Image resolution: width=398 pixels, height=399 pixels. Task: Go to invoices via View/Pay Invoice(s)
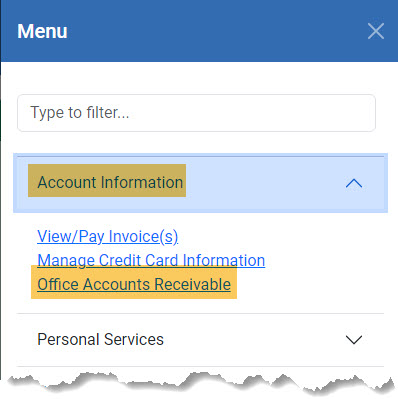pos(108,236)
